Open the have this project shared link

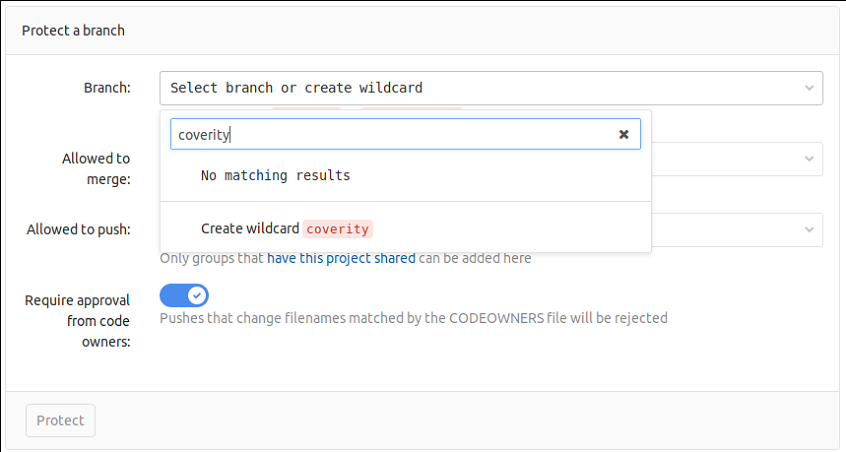point(341,259)
